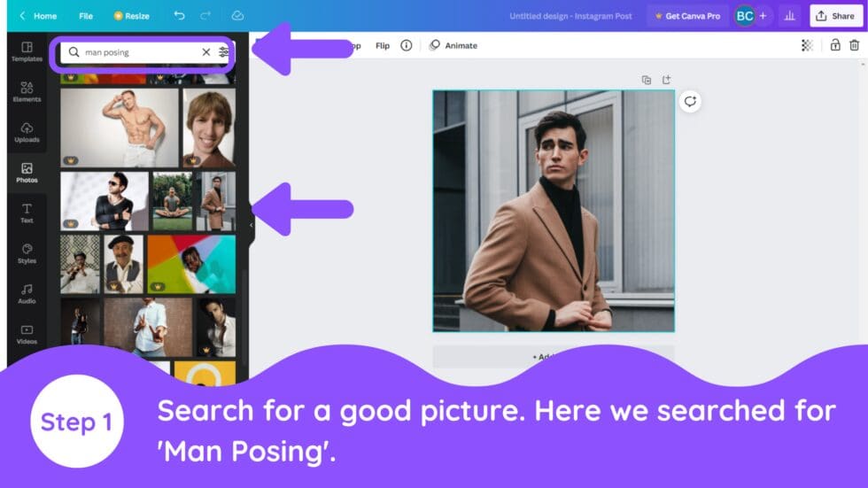Open the File menu
This screenshot has width=868, height=488.
point(86,16)
